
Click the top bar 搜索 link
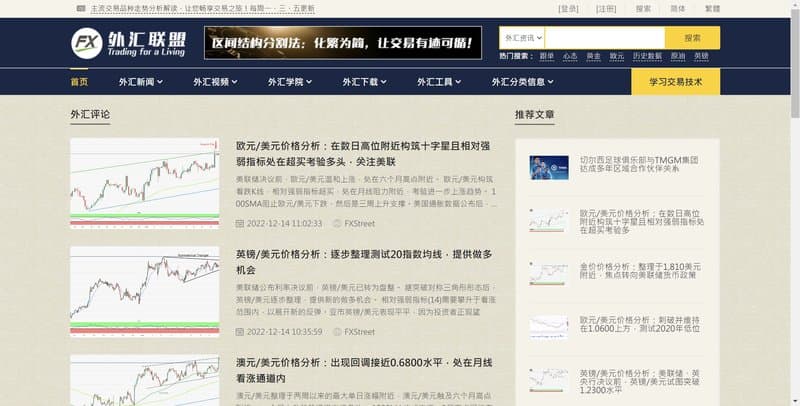[x=643, y=9]
